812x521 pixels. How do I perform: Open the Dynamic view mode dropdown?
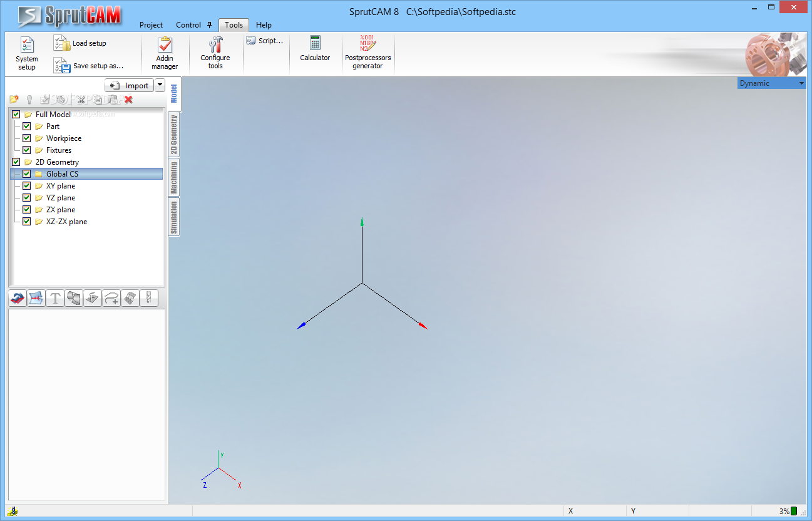(771, 83)
